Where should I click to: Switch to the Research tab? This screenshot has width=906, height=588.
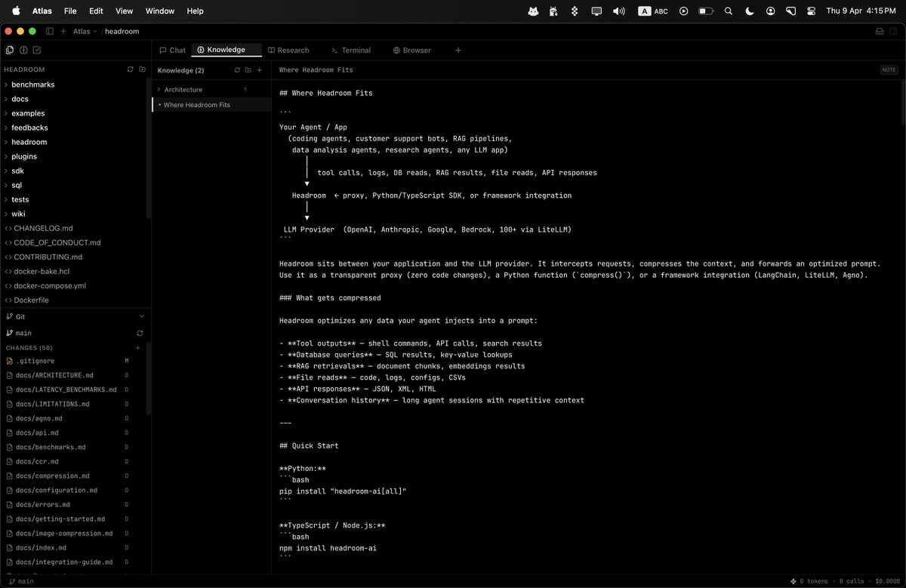tap(287, 51)
